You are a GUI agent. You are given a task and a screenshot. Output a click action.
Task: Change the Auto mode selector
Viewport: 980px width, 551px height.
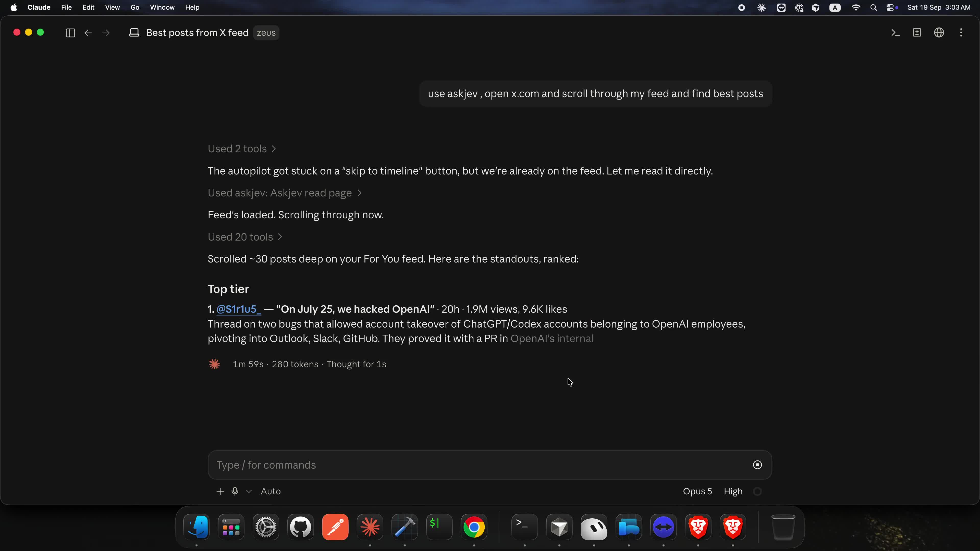pyautogui.click(x=271, y=491)
